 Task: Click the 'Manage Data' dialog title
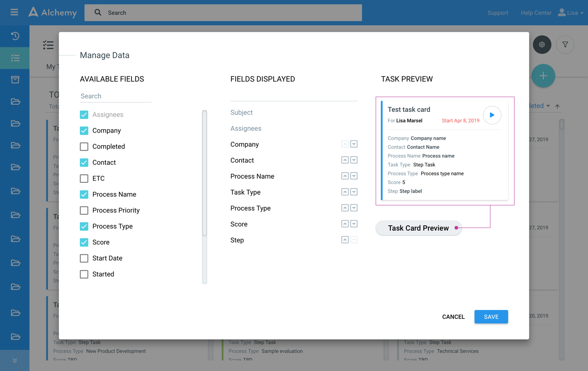pyautogui.click(x=105, y=55)
